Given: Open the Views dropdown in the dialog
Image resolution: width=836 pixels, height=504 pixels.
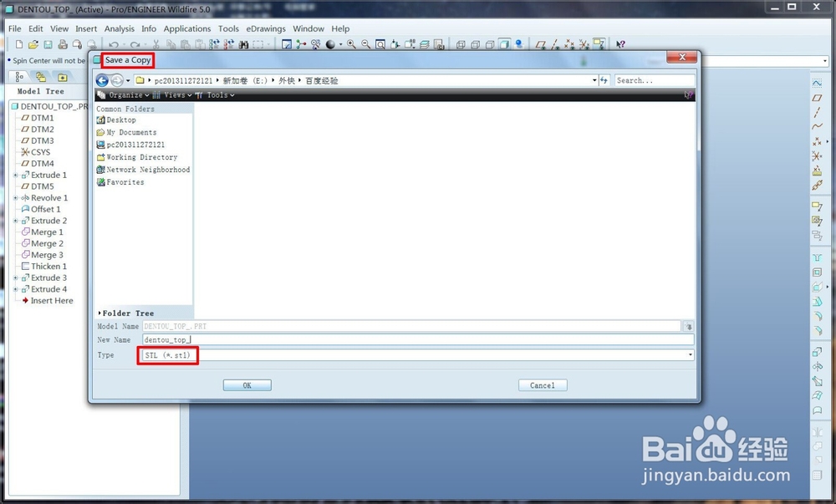Looking at the screenshot, I should coord(172,94).
